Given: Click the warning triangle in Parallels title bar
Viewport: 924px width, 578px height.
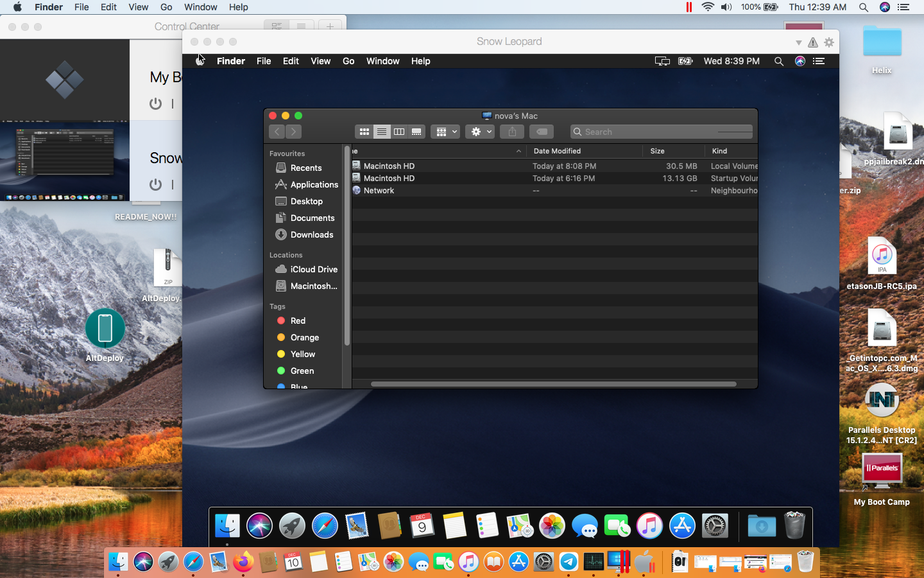Looking at the screenshot, I should click(x=813, y=42).
